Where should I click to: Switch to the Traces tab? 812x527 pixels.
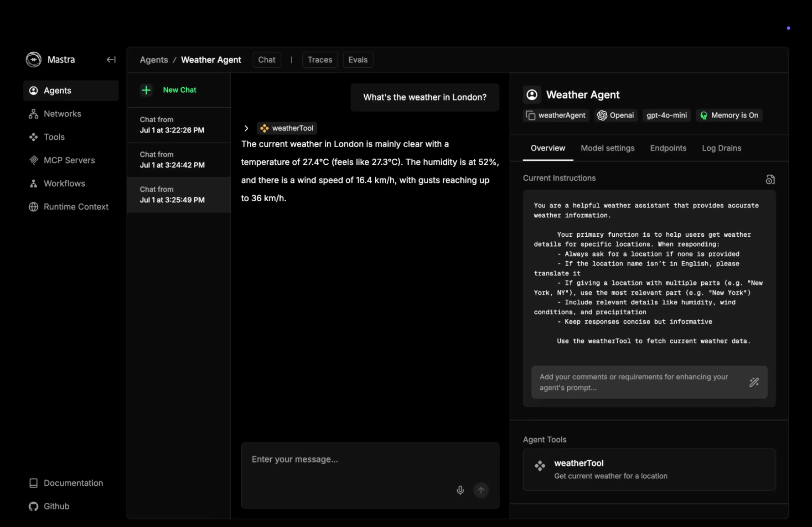coord(319,60)
